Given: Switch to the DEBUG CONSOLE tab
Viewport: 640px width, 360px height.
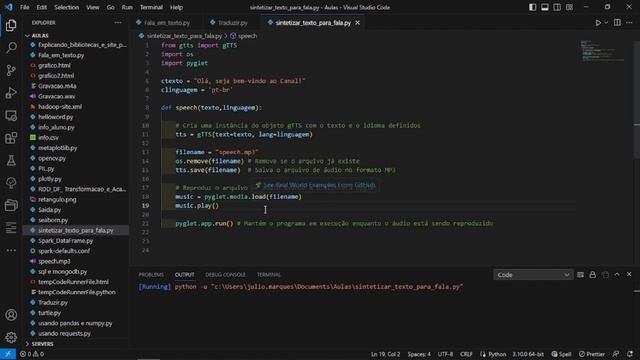Looking at the screenshot, I should point(225,275).
